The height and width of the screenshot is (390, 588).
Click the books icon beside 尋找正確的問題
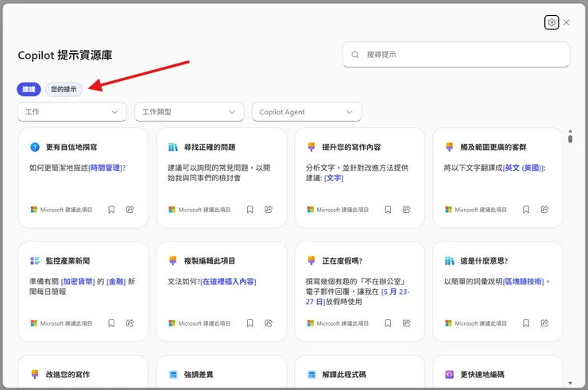(172, 147)
